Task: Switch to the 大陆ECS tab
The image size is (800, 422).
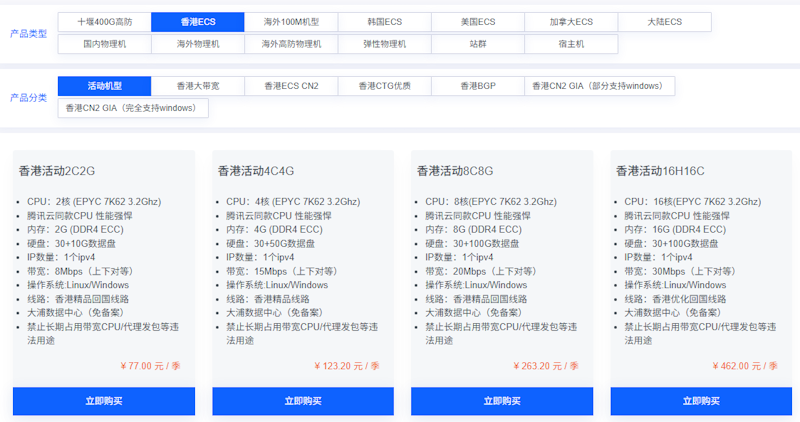Action: (x=665, y=22)
